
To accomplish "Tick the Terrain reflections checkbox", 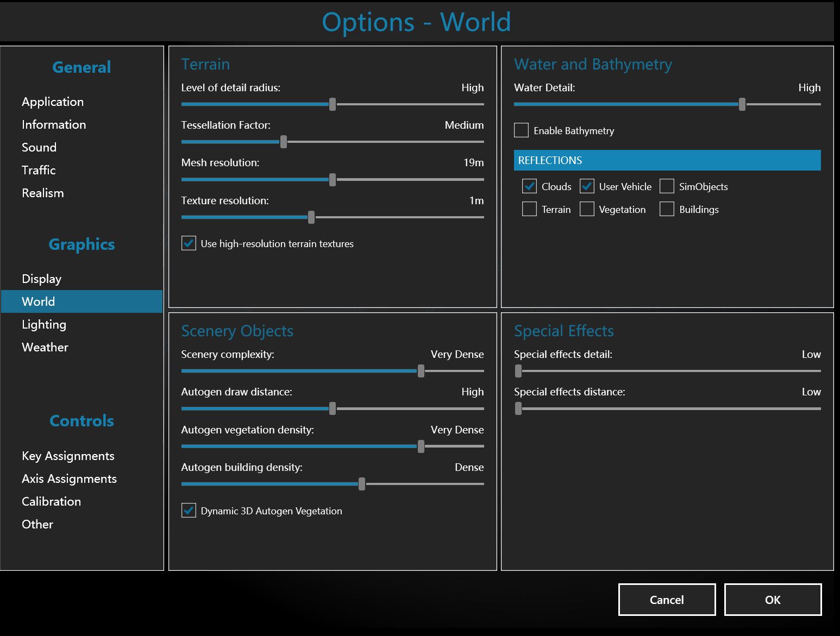I will point(529,209).
